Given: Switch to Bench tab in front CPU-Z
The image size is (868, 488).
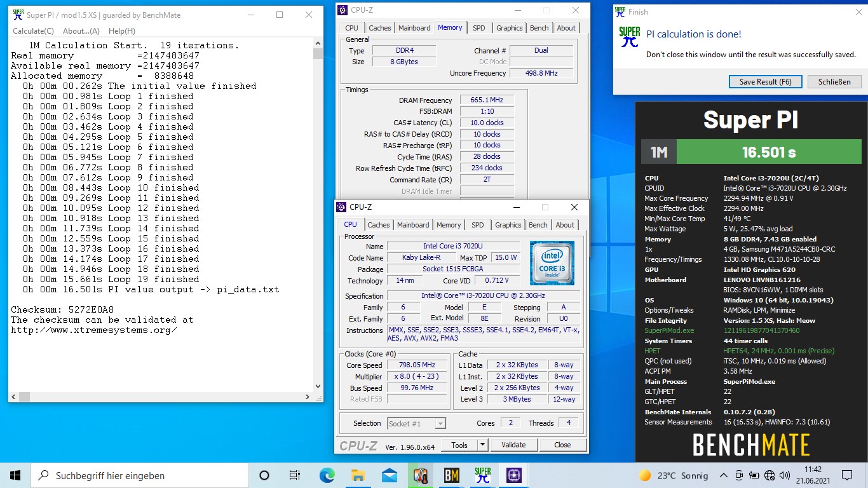Looking at the screenshot, I should click(x=538, y=225).
